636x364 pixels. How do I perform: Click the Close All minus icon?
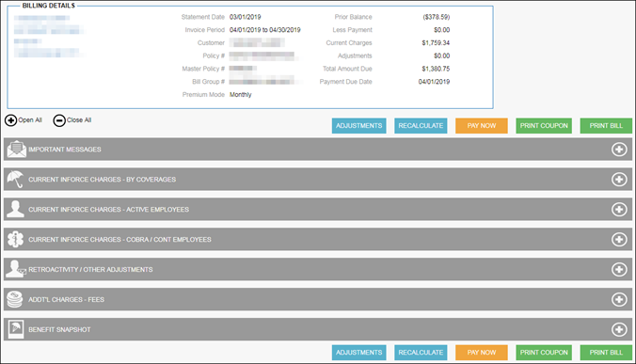[59, 120]
